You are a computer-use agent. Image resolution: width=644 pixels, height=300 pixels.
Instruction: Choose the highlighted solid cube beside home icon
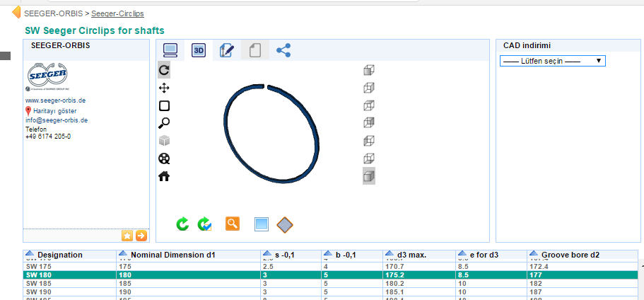pos(369,176)
